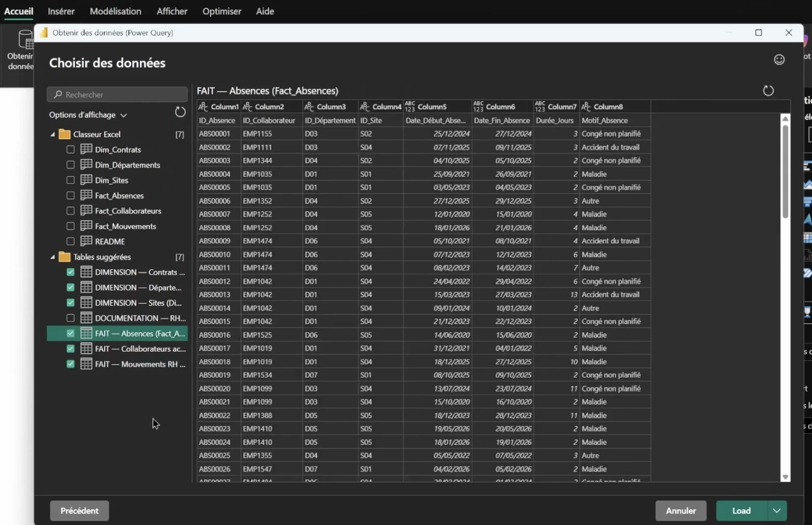Image resolution: width=812 pixels, height=525 pixels.
Task: Open the Afficher ribbon tab
Action: click(x=172, y=11)
